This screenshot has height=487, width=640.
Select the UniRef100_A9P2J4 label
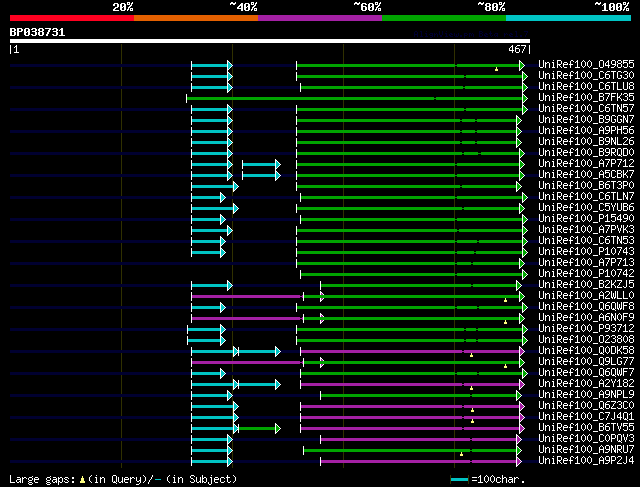pos(586,461)
